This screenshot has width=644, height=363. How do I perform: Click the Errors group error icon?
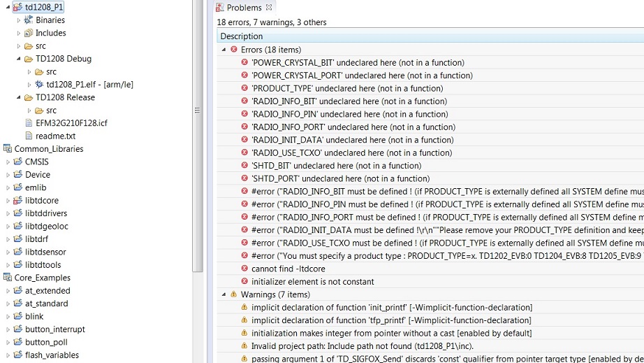point(234,50)
